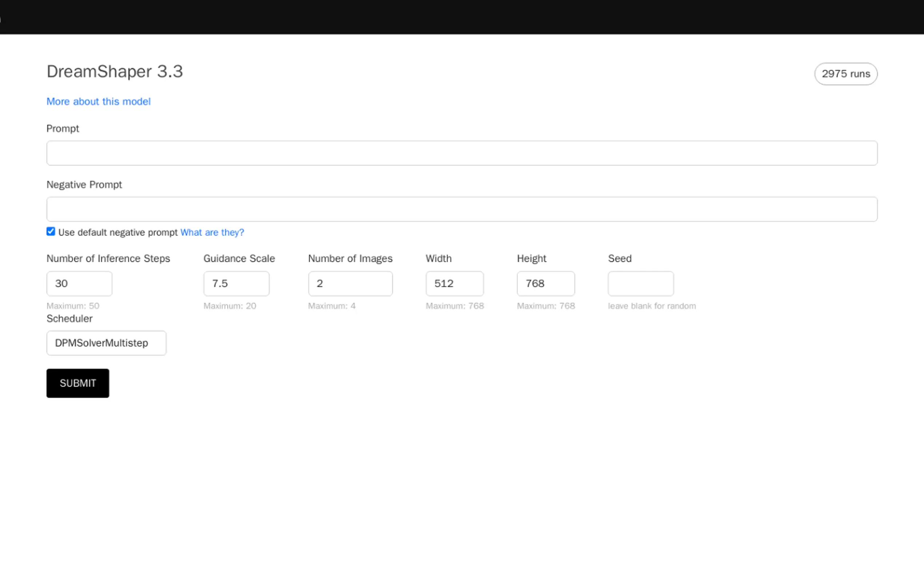Screen dimensions: 924x578
Task: Select the Height field showing 768
Action: [x=545, y=283]
